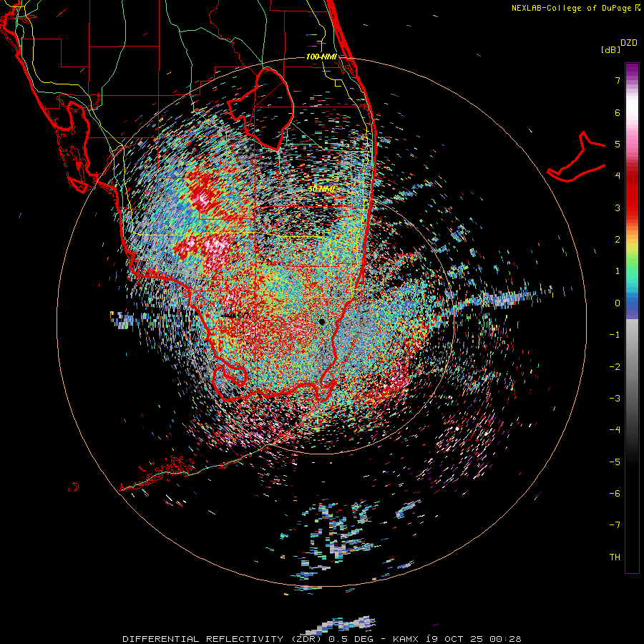Click the 7 dB tick label
The height and width of the screenshot is (644, 644).
coord(618,80)
